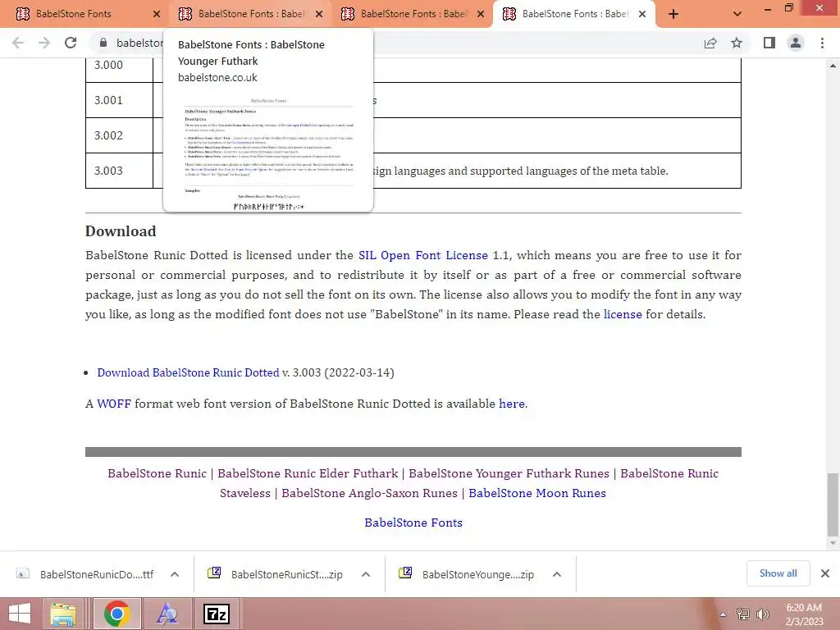The width and height of the screenshot is (840, 630).
Task: Go to BabelStone Runic page
Action: pos(157,473)
